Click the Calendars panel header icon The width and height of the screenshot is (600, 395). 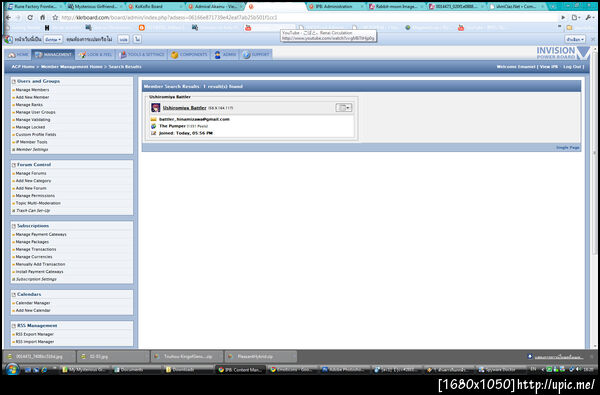click(14, 295)
